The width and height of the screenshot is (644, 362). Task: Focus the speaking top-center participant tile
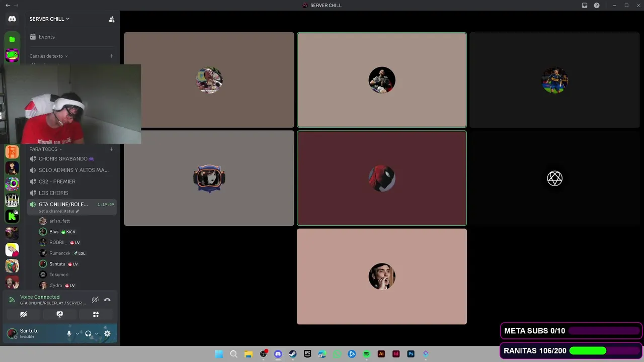coord(382,80)
